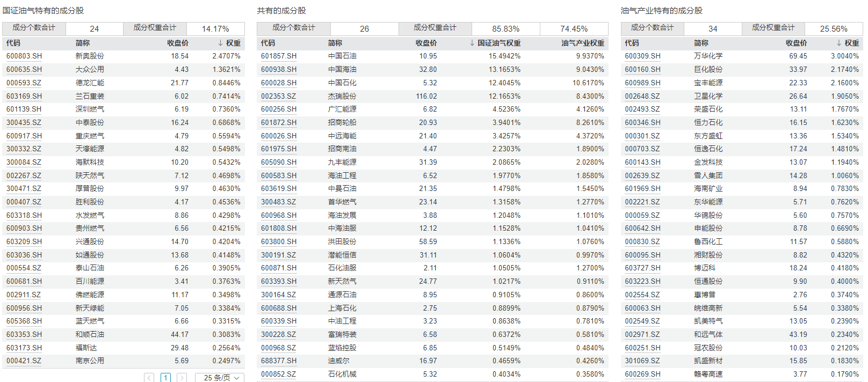Viewport: 868px width, 382px height.
Task: Open stock code 000554.SZ link
Action: click(x=24, y=268)
